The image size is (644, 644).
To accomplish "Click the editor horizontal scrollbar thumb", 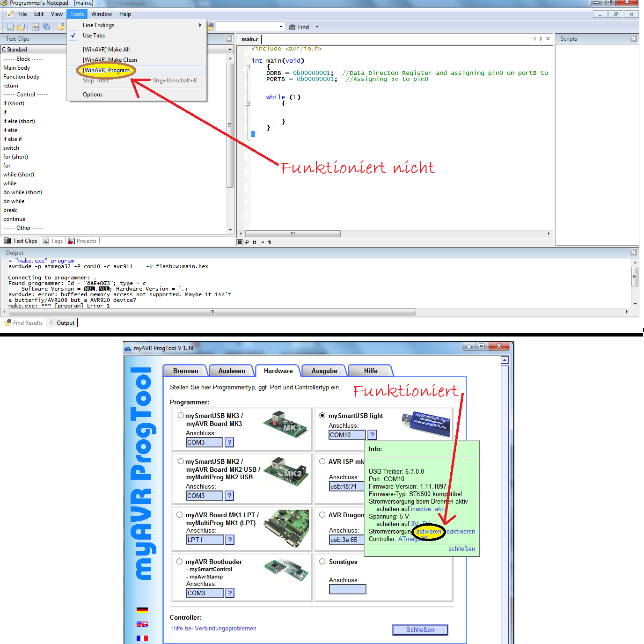I will pos(293,234).
